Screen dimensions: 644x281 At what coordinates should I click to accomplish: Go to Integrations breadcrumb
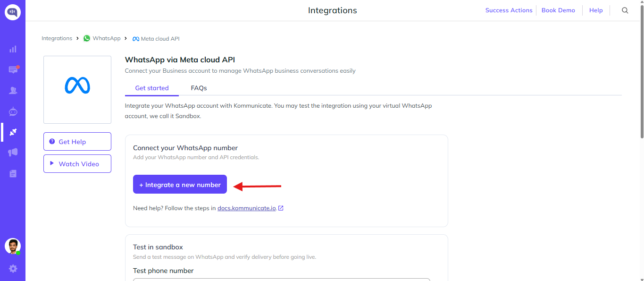(x=57, y=39)
